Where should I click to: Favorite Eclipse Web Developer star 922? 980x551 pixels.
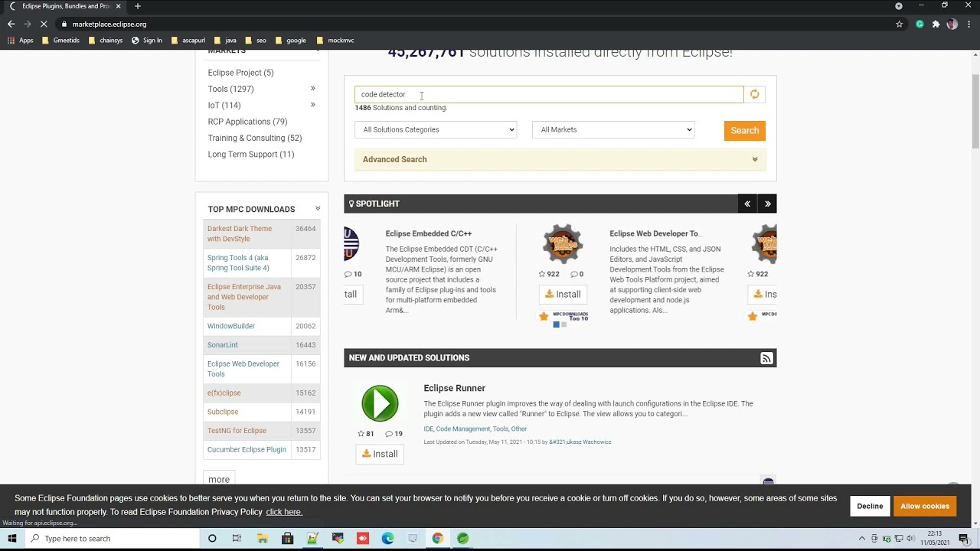point(549,274)
